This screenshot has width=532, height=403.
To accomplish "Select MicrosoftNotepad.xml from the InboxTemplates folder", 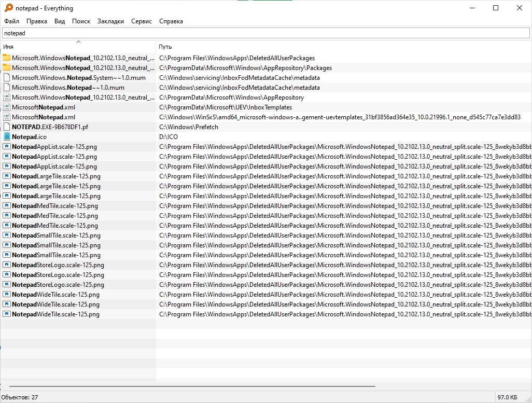I will click(x=44, y=107).
